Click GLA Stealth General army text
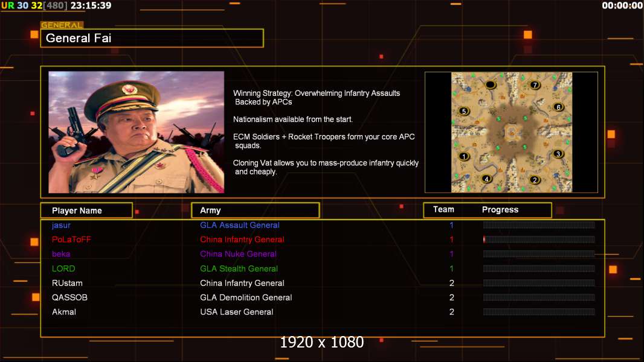The width and height of the screenshot is (644, 362). click(x=239, y=268)
